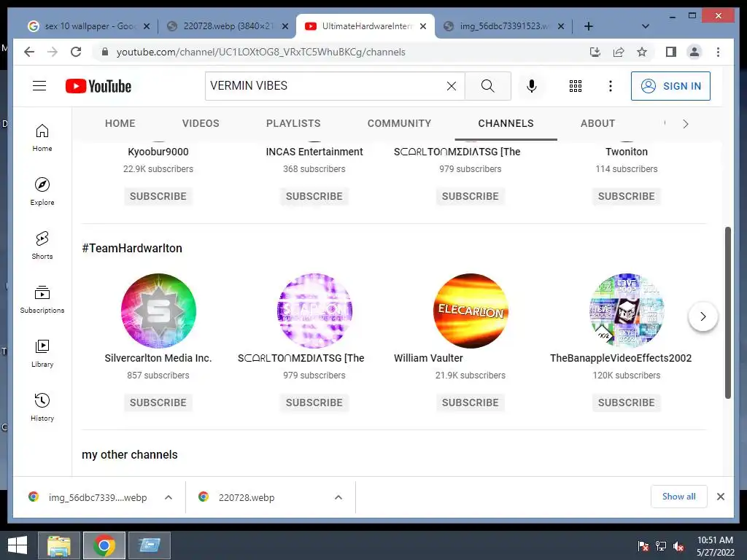Clear the VERMIN VIBES search text

pos(451,86)
